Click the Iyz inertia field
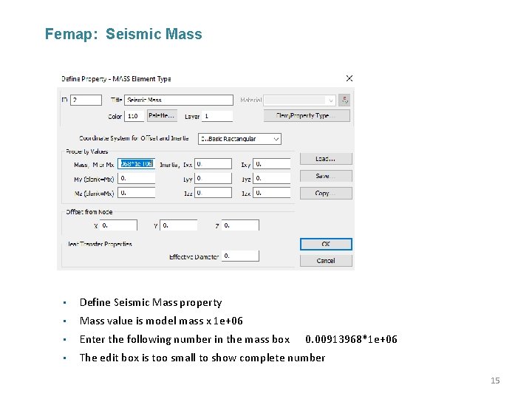The image size is (532, 399). click(x=272, y=179)
